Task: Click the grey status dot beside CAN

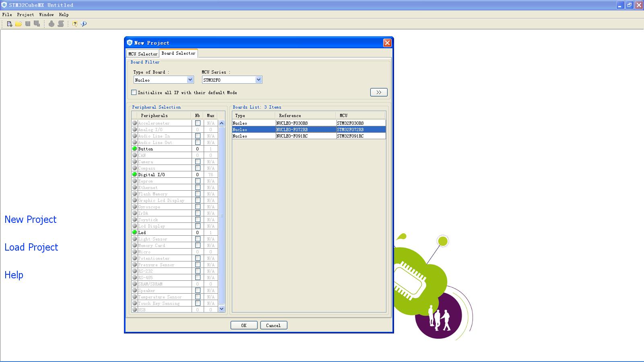Action: [134, 155]
